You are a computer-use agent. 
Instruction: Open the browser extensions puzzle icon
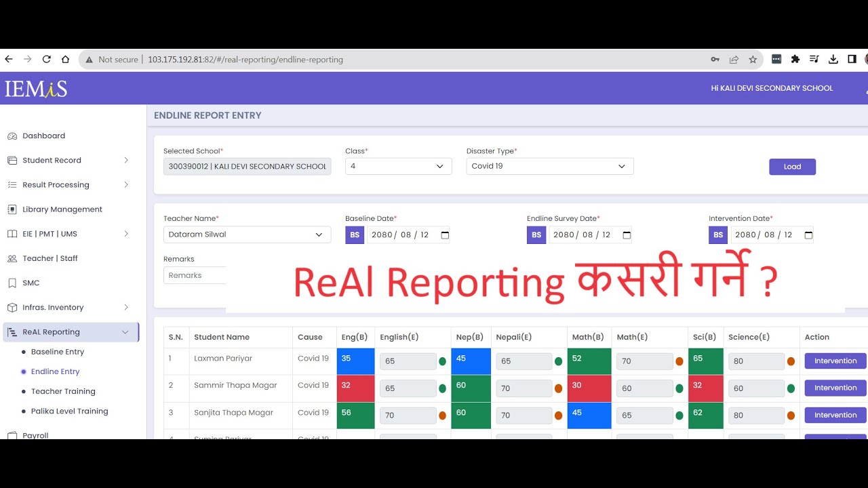point(795,60)
